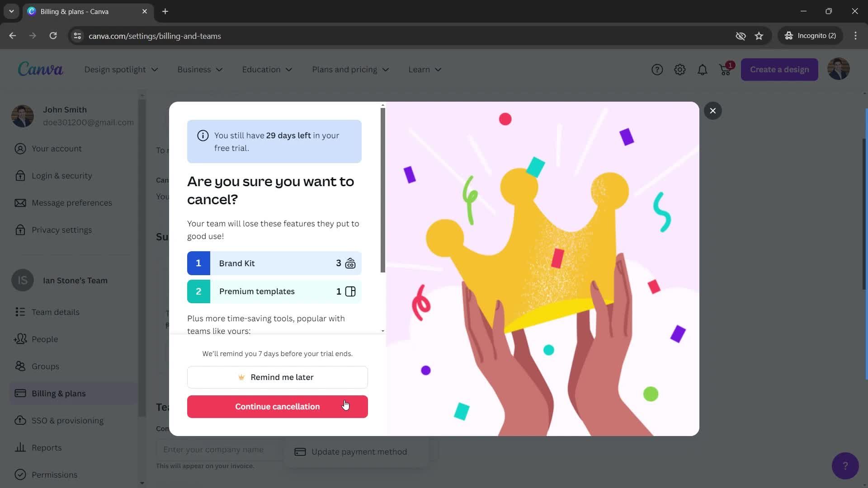The width and height of the screenshot is (868, 488).
Task: Select Team details sidebar item
Action: coord(56,312)
